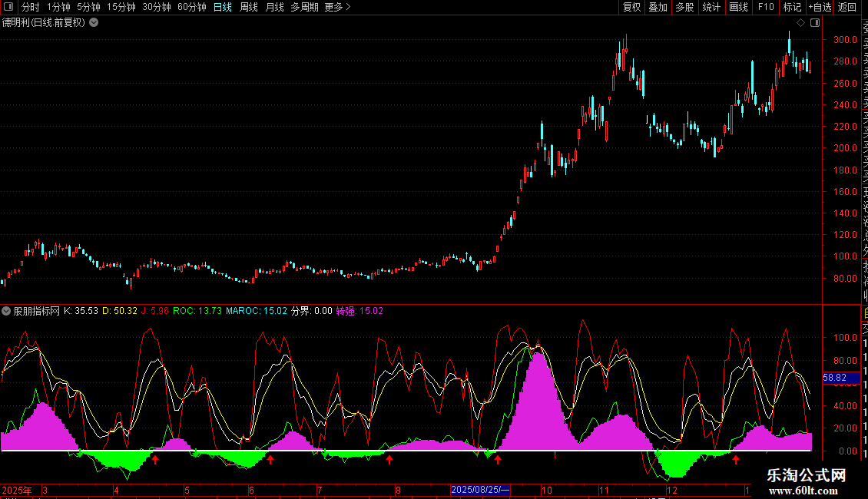Click the 返回 back button
868x499 pixels.
click(x=847, y=7)
